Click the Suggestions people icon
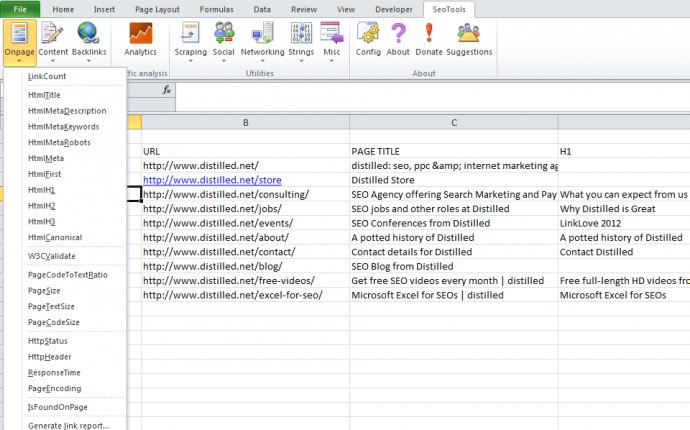This screenshot has height=430, width=690. 469,33
